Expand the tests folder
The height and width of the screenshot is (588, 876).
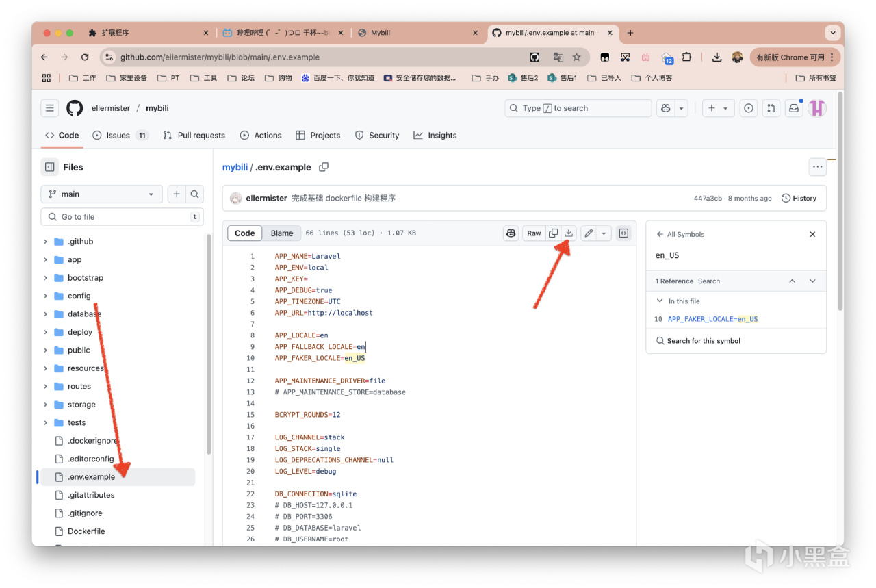click(x=45, y=423)
